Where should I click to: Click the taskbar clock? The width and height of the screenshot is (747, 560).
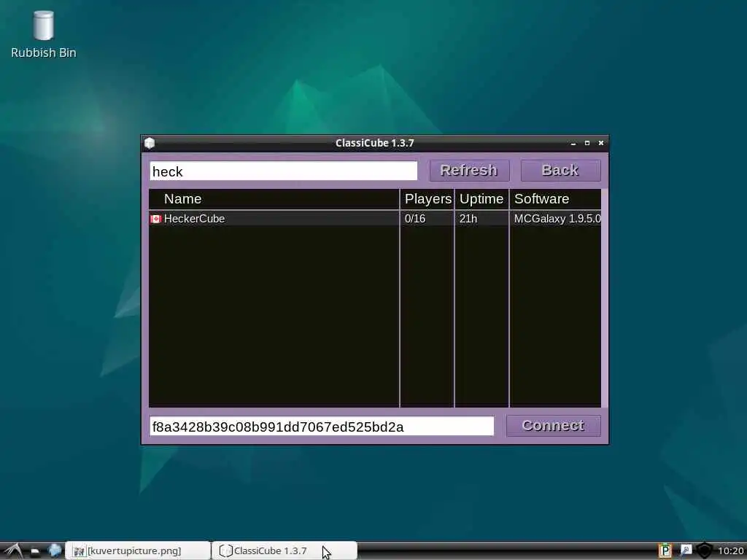[731, 551]
